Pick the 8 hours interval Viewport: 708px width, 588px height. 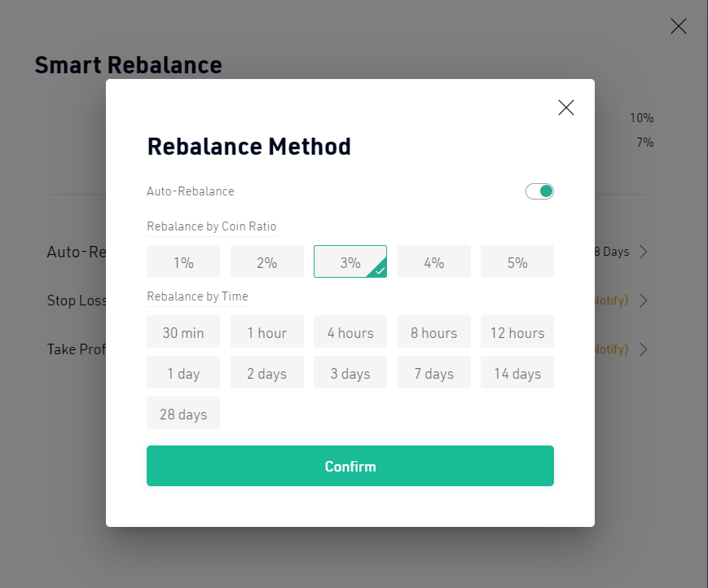click(434, 331)
